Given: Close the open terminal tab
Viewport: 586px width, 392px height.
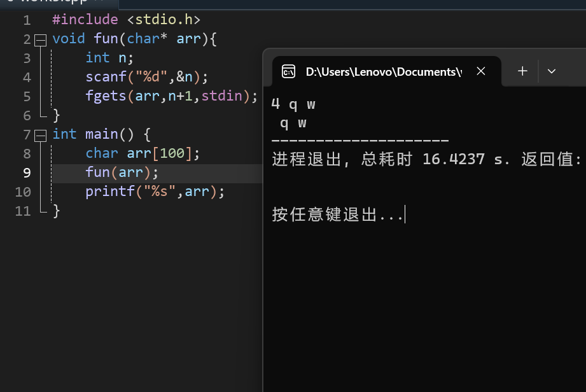Looking at the screenshot, I should 480,72.
